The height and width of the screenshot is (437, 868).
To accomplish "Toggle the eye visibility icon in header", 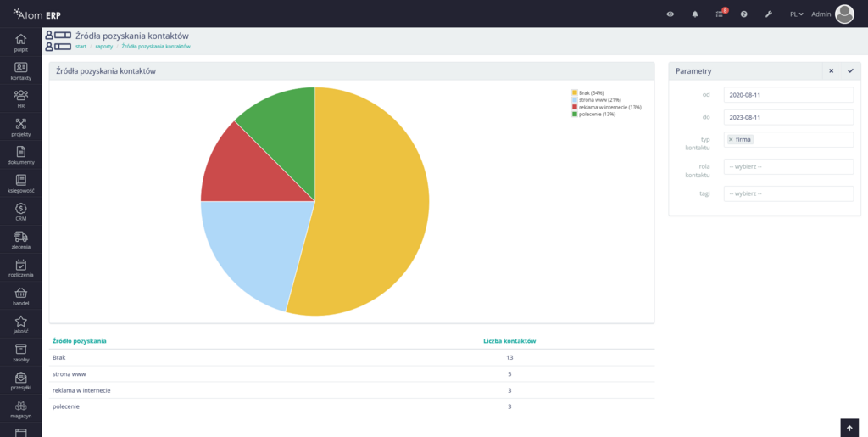I will pyautogui.click(x=670, y=14).
